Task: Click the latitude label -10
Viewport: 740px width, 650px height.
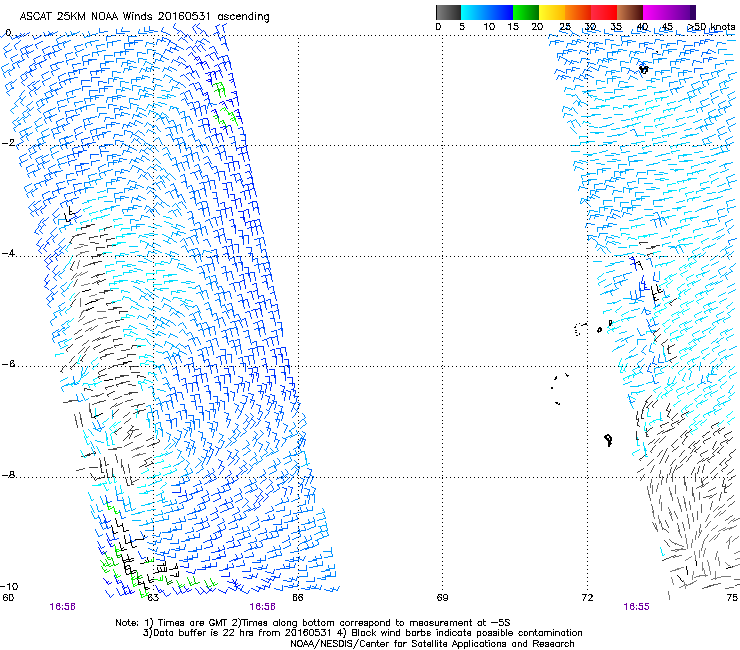Action: pos(9,586)
